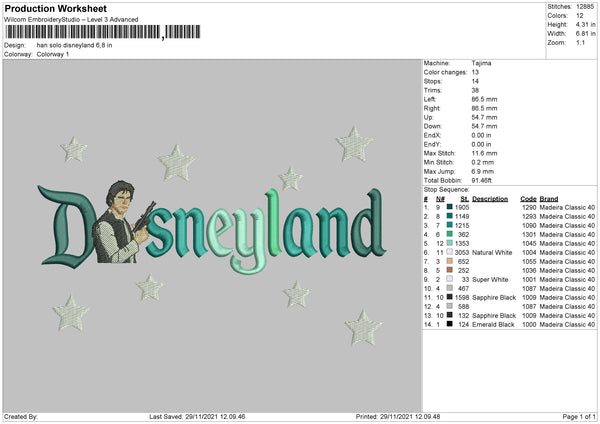Click design name 'han solo disneyland 6,8 in'
This screenshot has height=424, width=600.
pyautogui.click(x=74, y=45)
